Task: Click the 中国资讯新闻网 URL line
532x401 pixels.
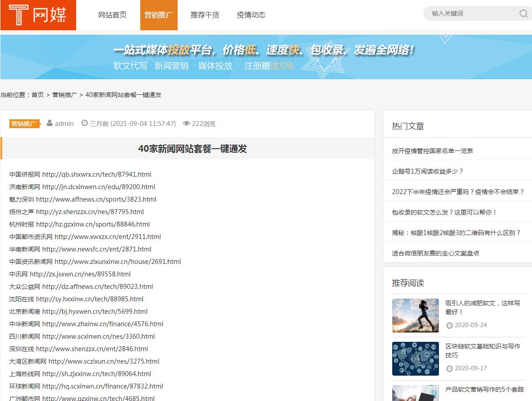Action: tap(95, 262)
